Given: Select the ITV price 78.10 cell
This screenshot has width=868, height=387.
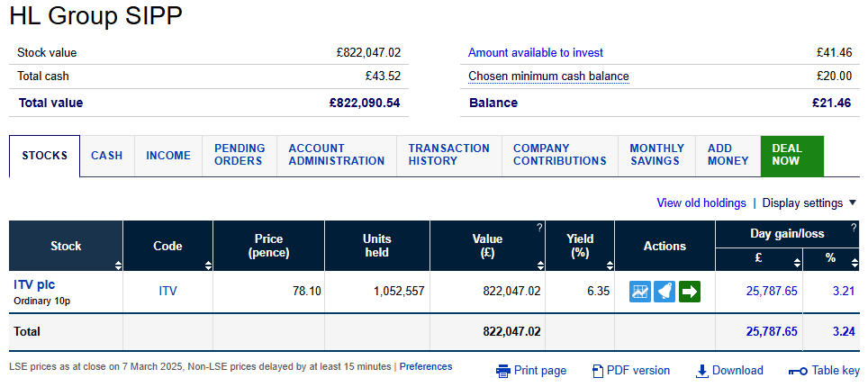Looking at the screenshot, I should tap(268, 292).
